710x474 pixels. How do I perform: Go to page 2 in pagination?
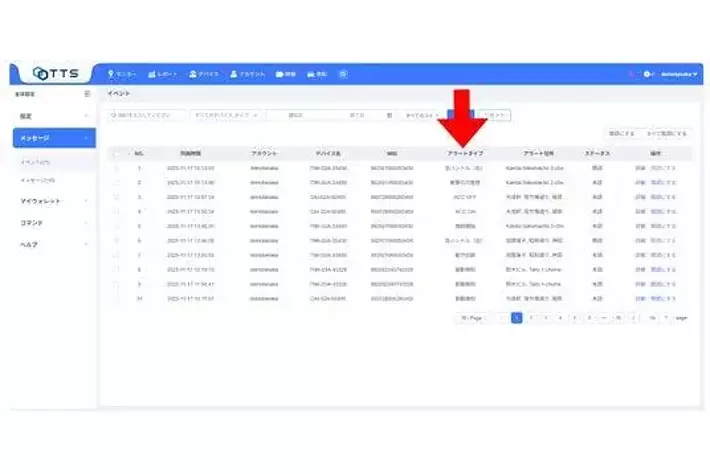[x=531, y=317]
